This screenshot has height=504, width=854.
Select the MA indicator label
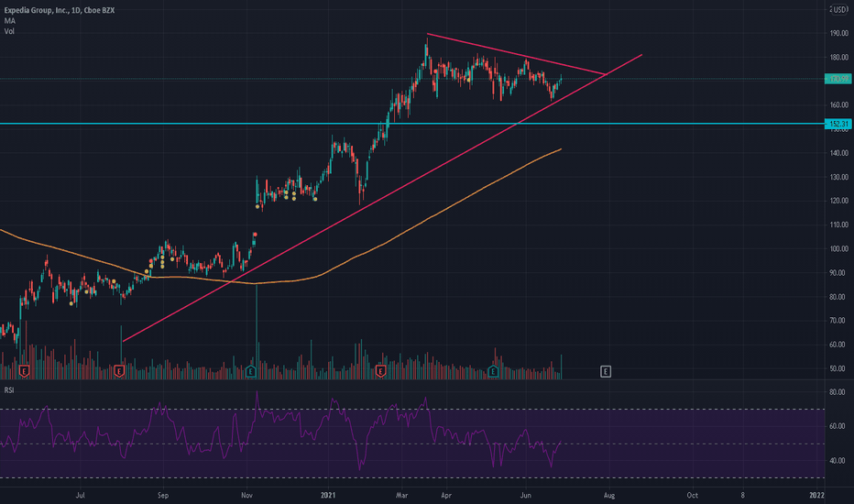point(10,21)
